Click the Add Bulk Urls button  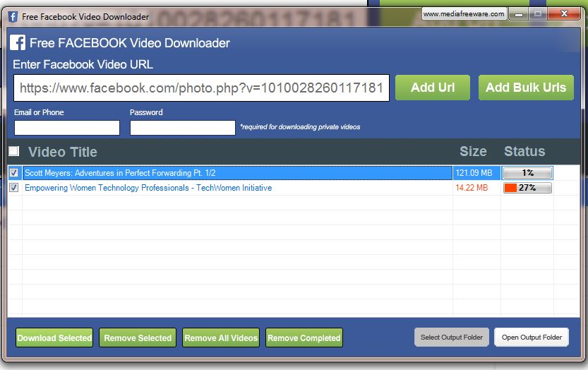tap(526, 88)
